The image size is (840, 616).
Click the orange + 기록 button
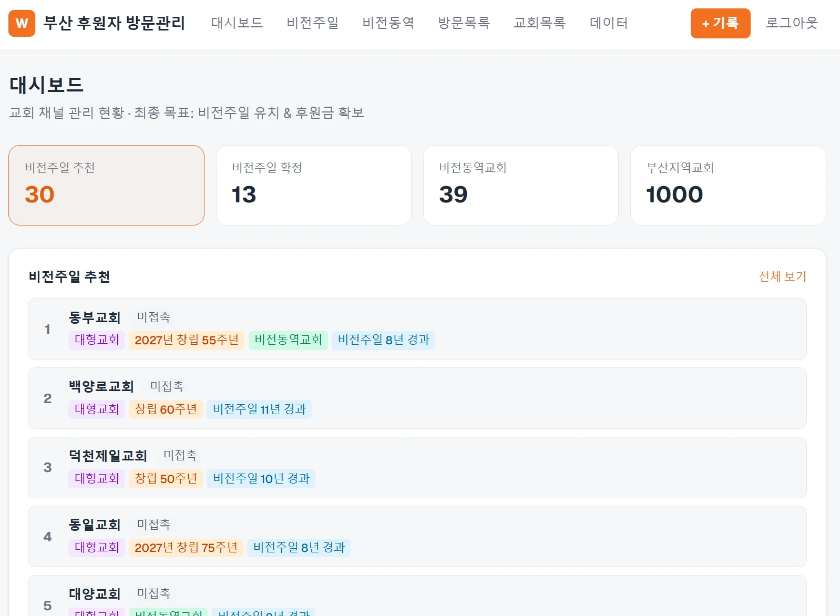[x=720, y=23]
